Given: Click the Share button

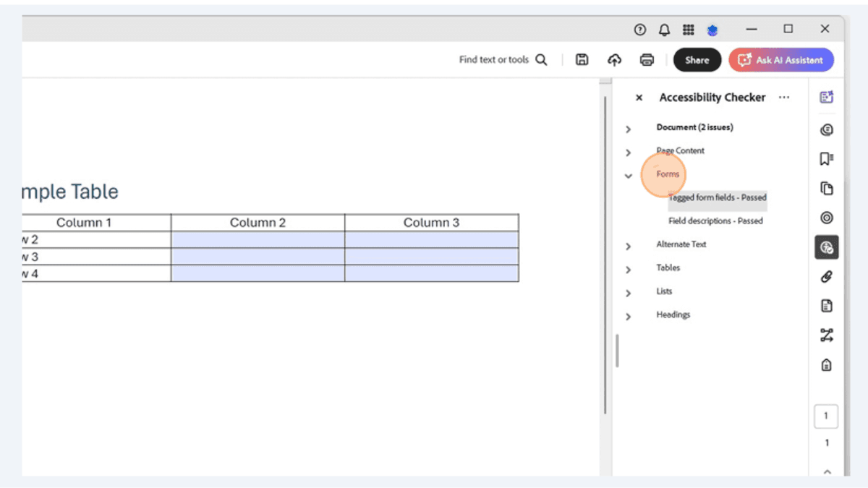Looking at the screenshot, I should pos(697,59).
